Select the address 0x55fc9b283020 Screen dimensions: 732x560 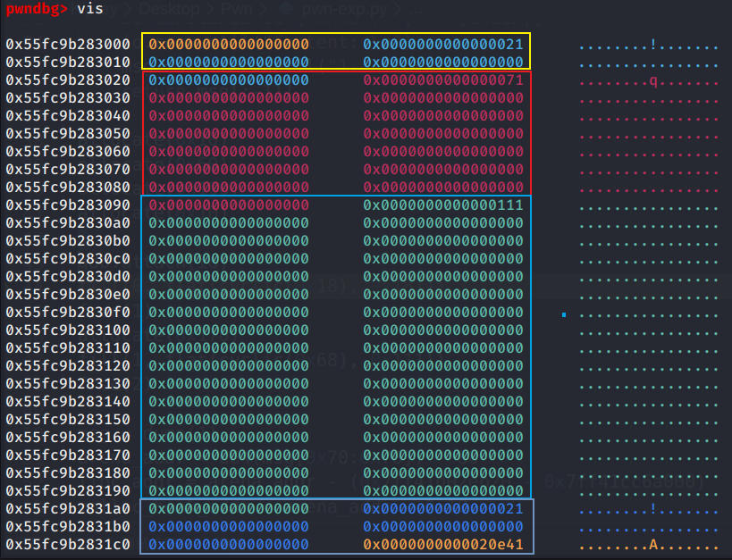click(68, 79)
